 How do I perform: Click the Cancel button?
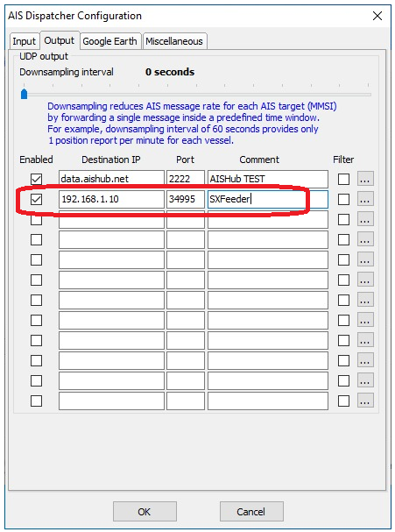[x=251, y=511]
